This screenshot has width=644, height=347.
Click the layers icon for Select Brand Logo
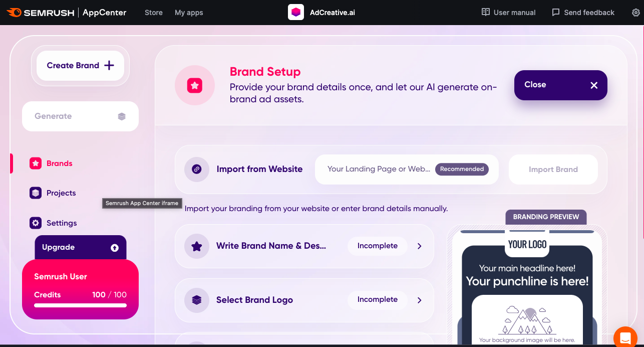197,300
